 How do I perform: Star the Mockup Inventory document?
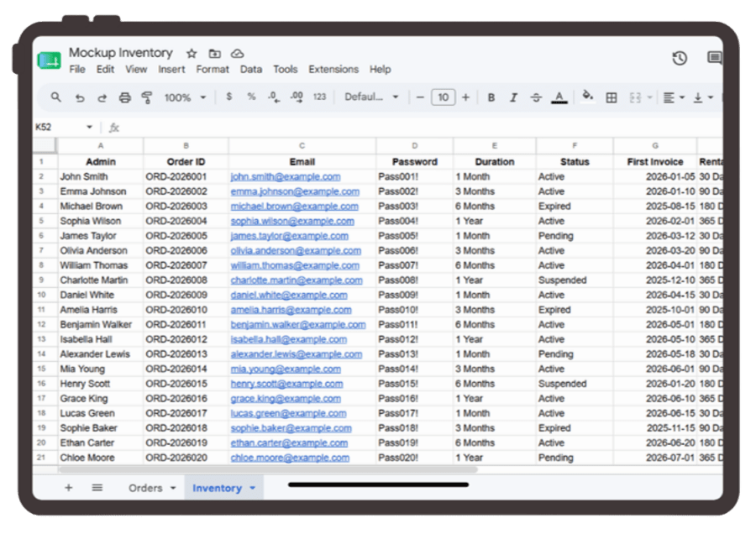tap(192, 54)
